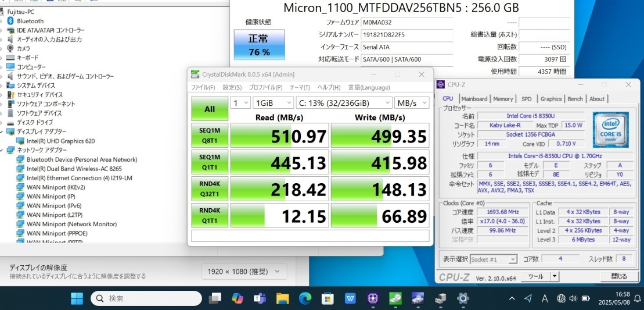Open Microsoft Teams from the taskbar
Viewport: 644px width, 310px height.
pyautogui.click(x=260, y=298)
